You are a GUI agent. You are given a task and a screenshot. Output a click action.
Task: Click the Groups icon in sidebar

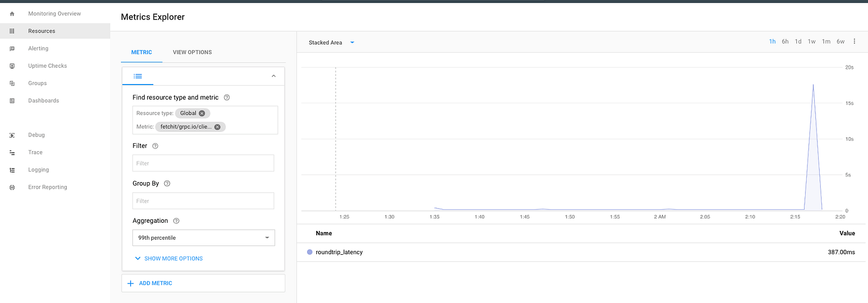pos(12,83)
